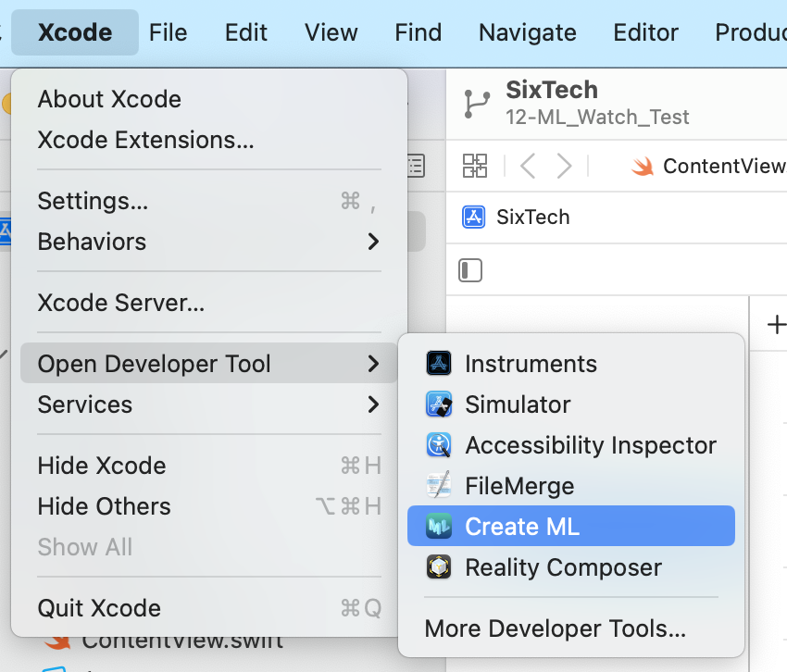Choose More Developer Tools… option

[x=555, y=629]
